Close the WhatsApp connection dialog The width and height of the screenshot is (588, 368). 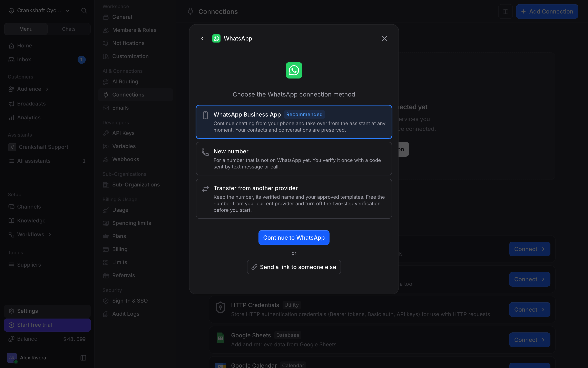click(x=384, y=38)
